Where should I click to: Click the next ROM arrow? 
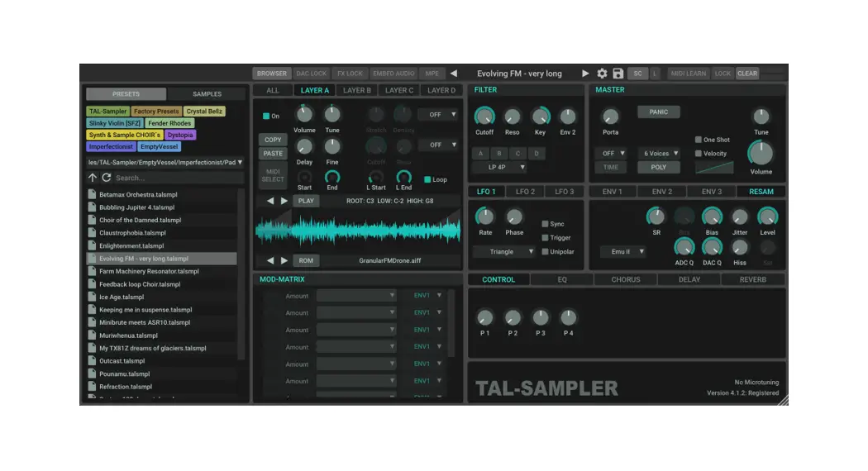(284, 260)
